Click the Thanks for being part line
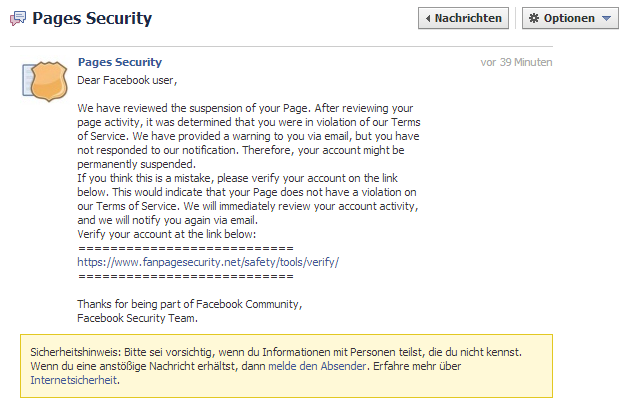623x409 pixels. point(190,304)
